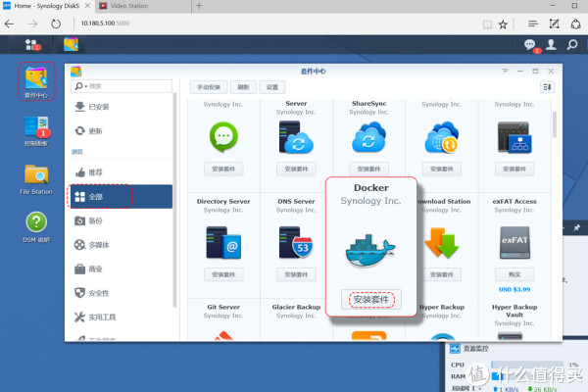The width and height of the screenshot is (588, 392).
Task: Click the browser address bar
Action: pyautogui.click(x=277, y=24)
